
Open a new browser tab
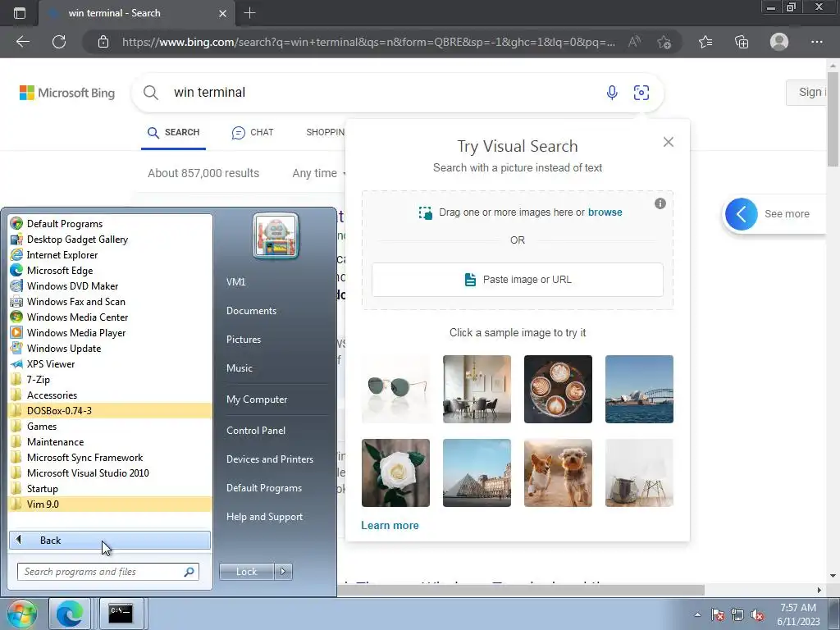pos(249,13)
